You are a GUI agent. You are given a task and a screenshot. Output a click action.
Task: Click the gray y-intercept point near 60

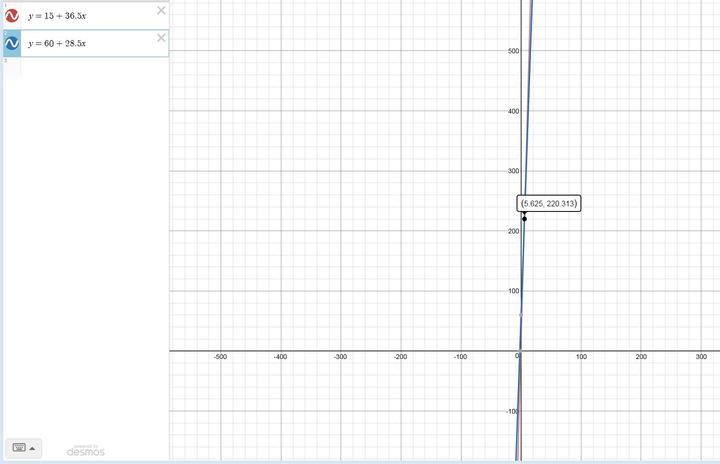coord(520,314)
